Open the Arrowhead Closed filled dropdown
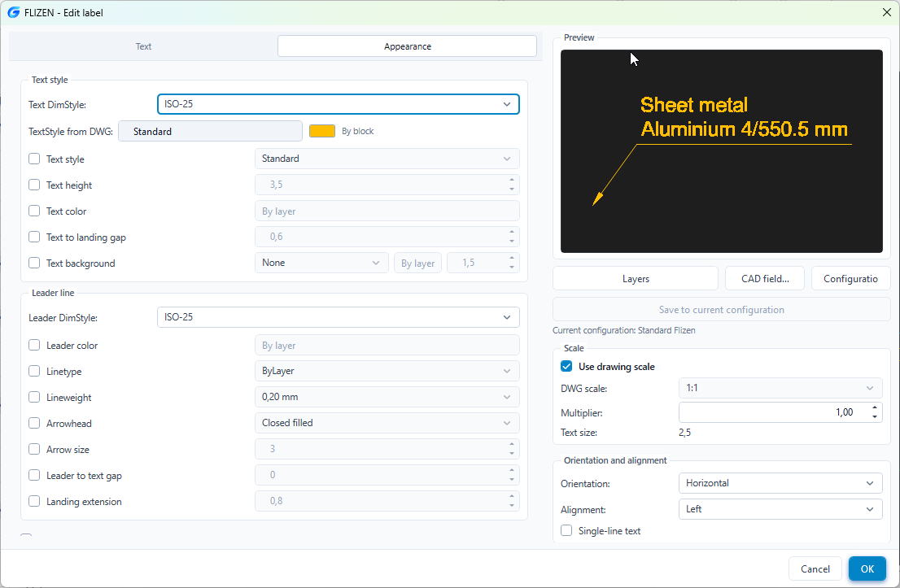Screen dimensions: 900x588 coord(387,423)
